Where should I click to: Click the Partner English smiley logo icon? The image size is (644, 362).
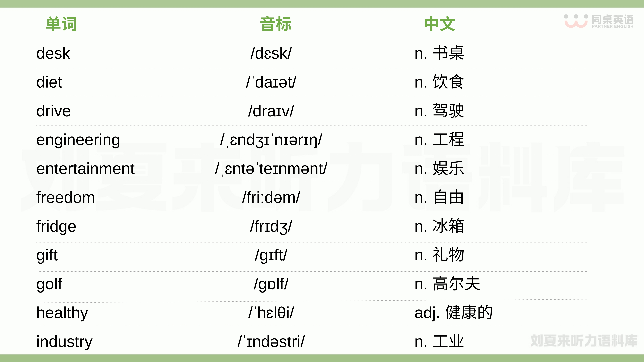pyautogui.click(x=576, y=21)
